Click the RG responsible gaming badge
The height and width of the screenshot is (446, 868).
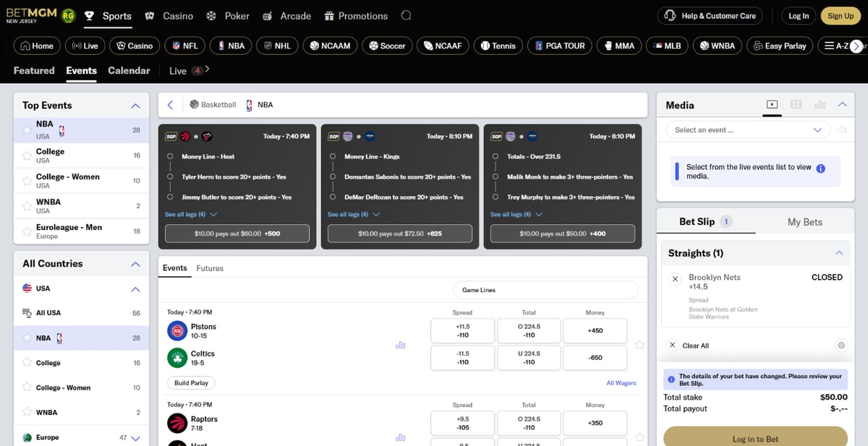(69, 15)
